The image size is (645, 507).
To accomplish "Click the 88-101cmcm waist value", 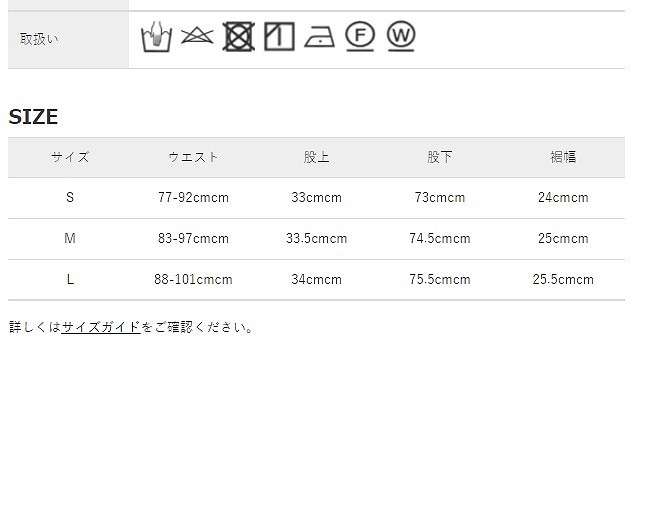I will coord(193,280).
